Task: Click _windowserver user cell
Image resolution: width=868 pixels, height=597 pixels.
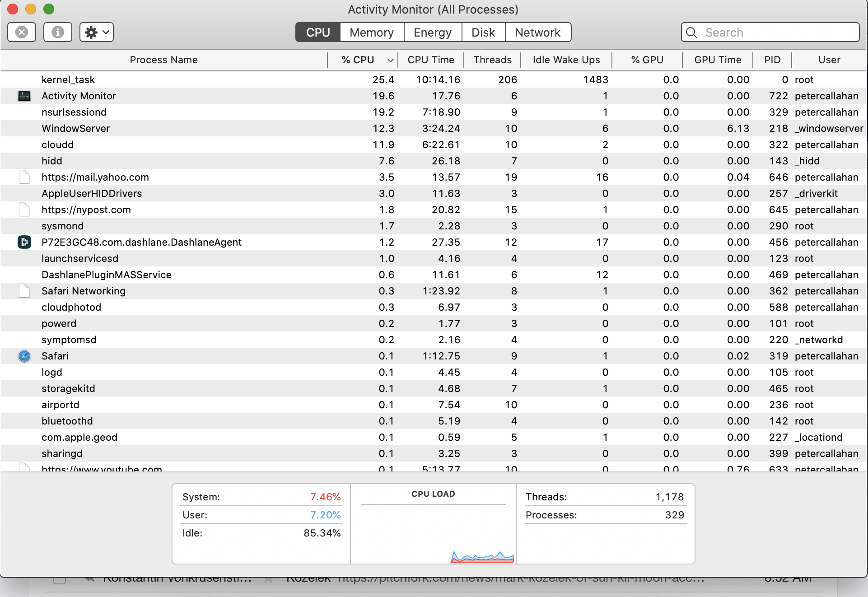Action: (829, 128)
